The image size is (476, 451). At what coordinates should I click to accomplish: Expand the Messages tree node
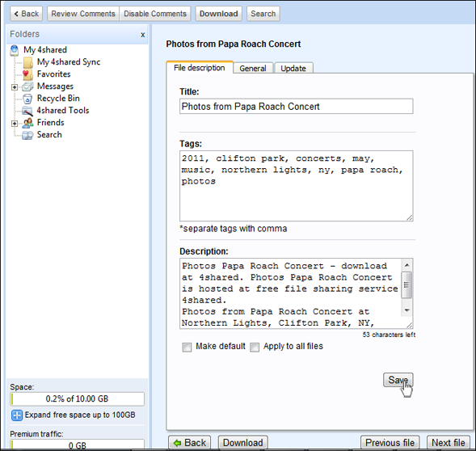point(15,87)
